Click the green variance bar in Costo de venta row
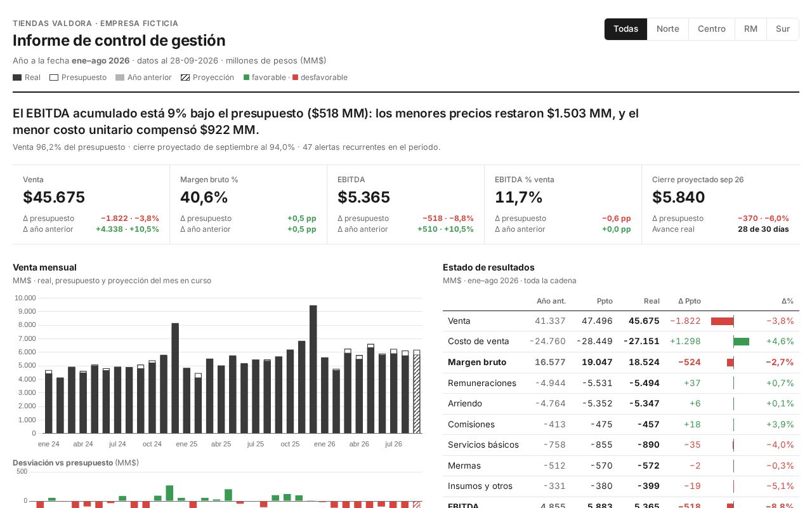Viewport: 812px width, 508px height. [x=742, y=342]
